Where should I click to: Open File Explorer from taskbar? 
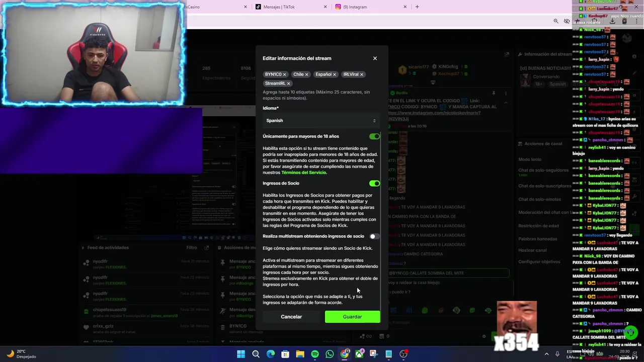[300, 354]
